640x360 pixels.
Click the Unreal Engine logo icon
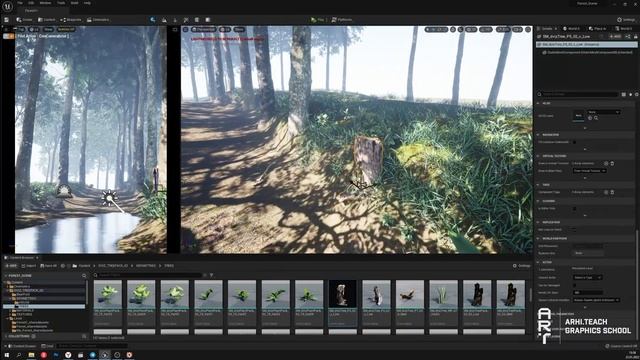[x=7, y=6]
